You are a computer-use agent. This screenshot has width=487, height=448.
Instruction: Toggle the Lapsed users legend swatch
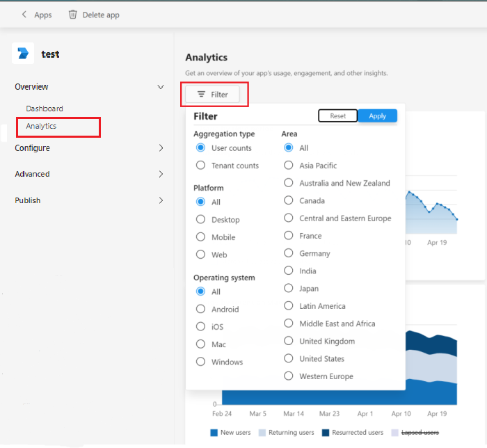coord(394,433)
